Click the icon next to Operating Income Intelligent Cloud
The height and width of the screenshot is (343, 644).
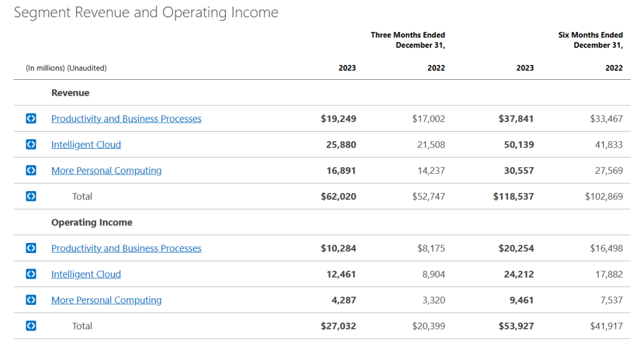(31, 274)
